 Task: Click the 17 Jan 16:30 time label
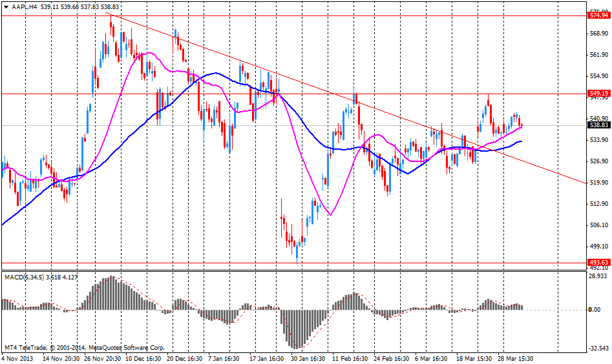pos(267,359)
